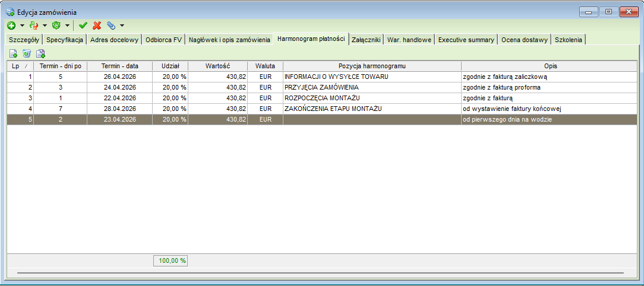
Task: Maximize the Edycja zamówienia window
Action: click(609, 12)
